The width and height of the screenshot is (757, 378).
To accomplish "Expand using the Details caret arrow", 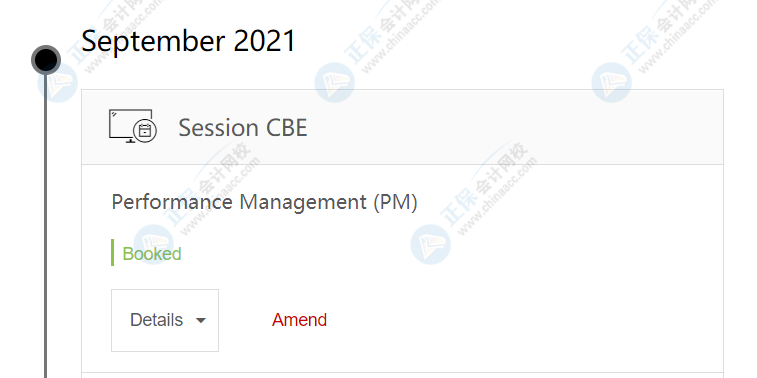I will click(201, 321).
